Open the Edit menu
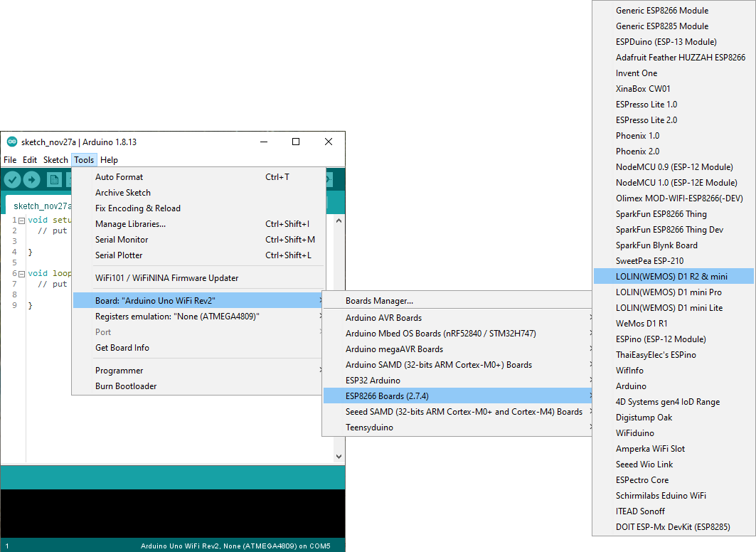Screen dimensions: 756x552 30,160
